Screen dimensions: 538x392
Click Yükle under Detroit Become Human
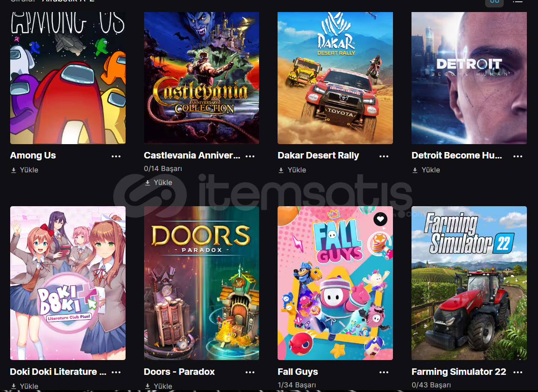426,170
